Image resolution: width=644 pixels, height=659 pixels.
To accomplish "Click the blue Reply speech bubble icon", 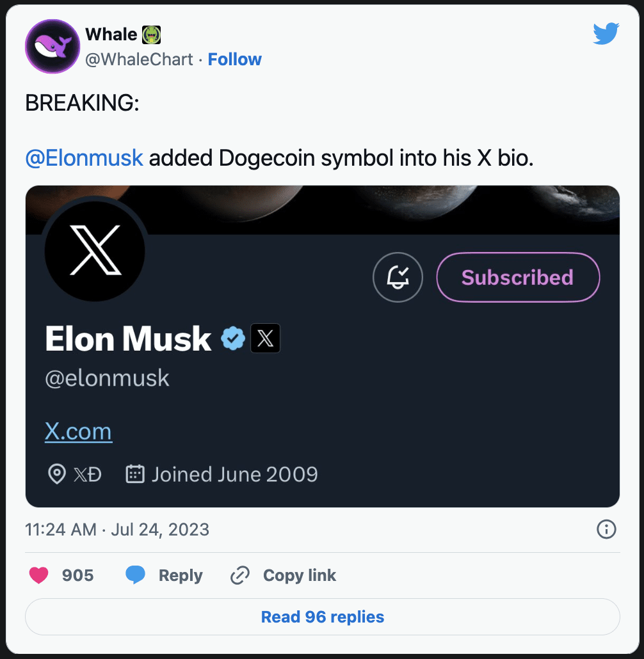I will point(136,575).
